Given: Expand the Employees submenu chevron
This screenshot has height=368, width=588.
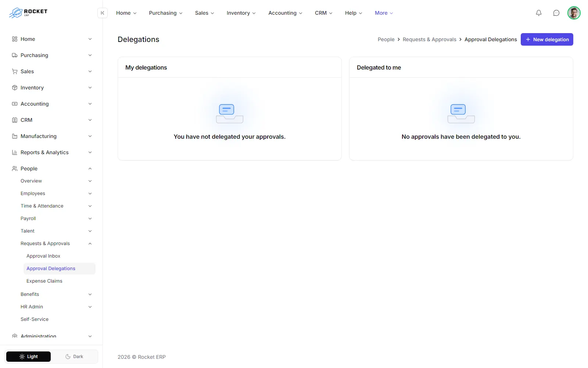Looking at the screenshot, I should pos(90,194).
